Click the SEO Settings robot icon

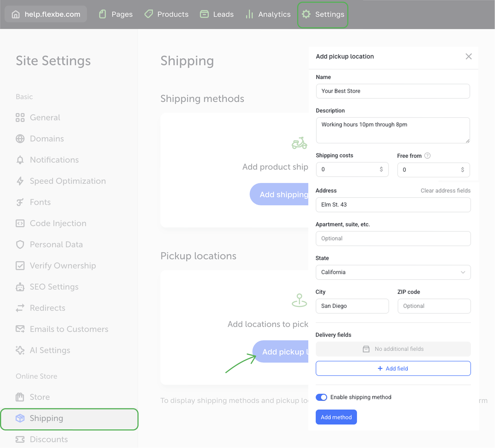coord(20,287)
